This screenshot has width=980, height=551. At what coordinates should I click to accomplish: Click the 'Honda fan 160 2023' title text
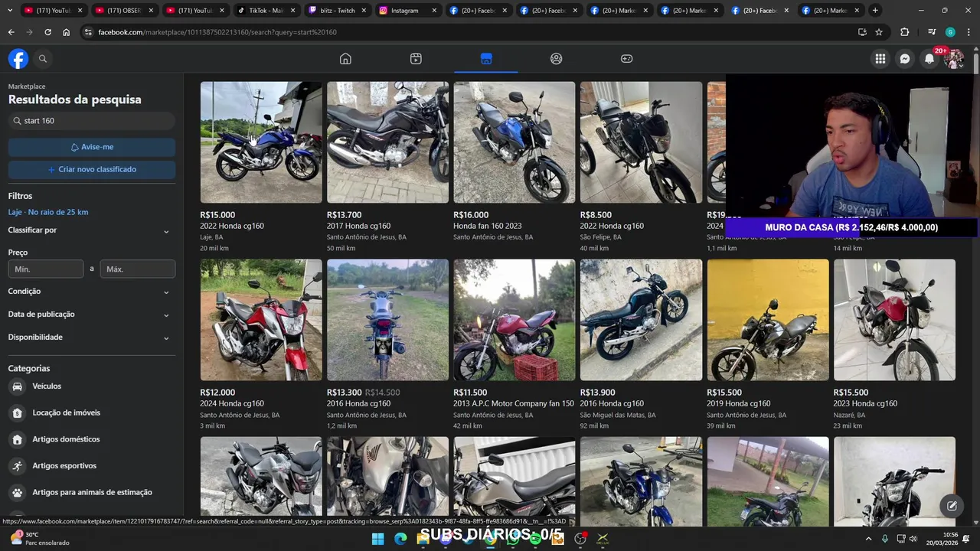point(488,227)
